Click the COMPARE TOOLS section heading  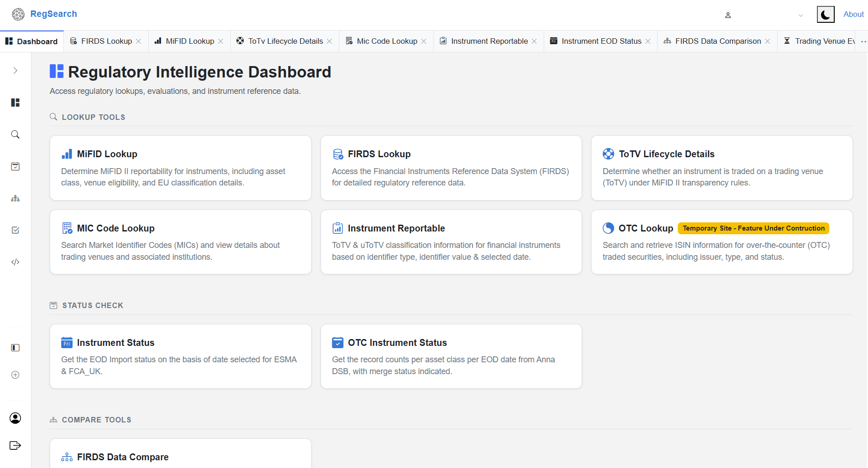click(x=97, y=420)
